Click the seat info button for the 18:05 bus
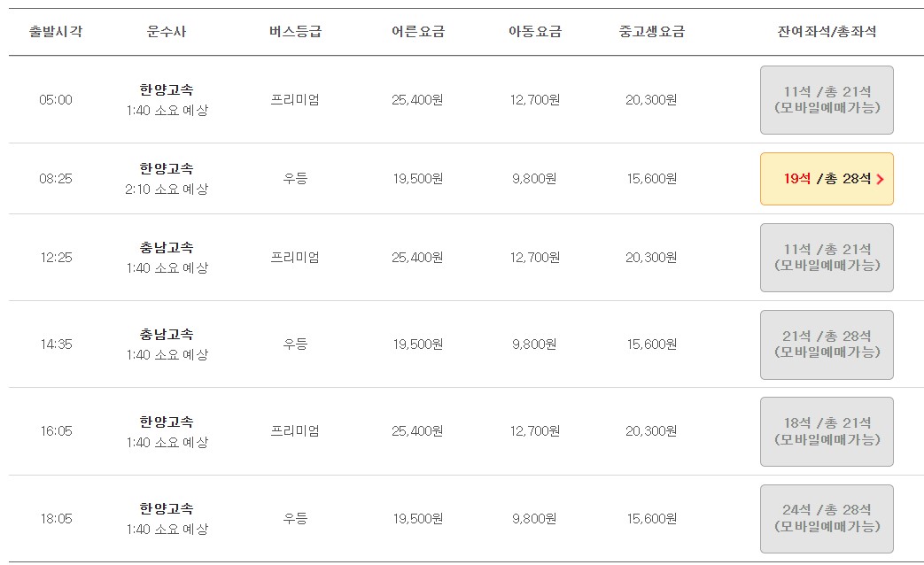This screenshot has width=924, height=565. 826,518
